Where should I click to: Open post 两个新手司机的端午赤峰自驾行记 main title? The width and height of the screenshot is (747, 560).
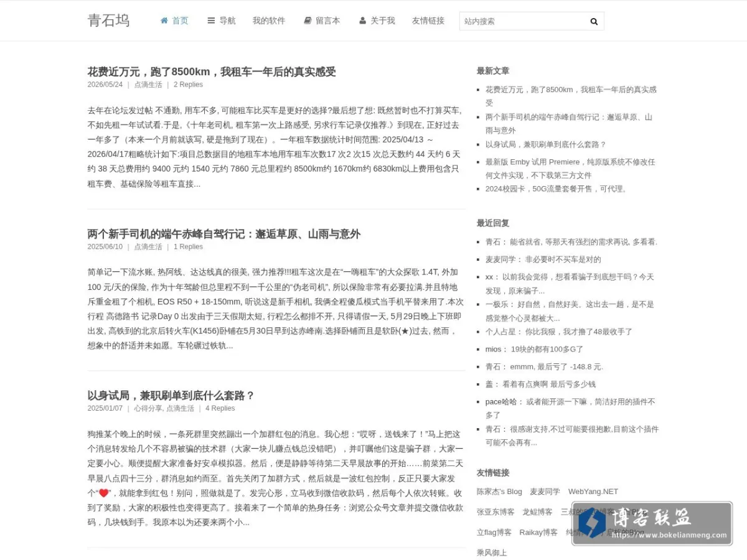coord(224,234)
